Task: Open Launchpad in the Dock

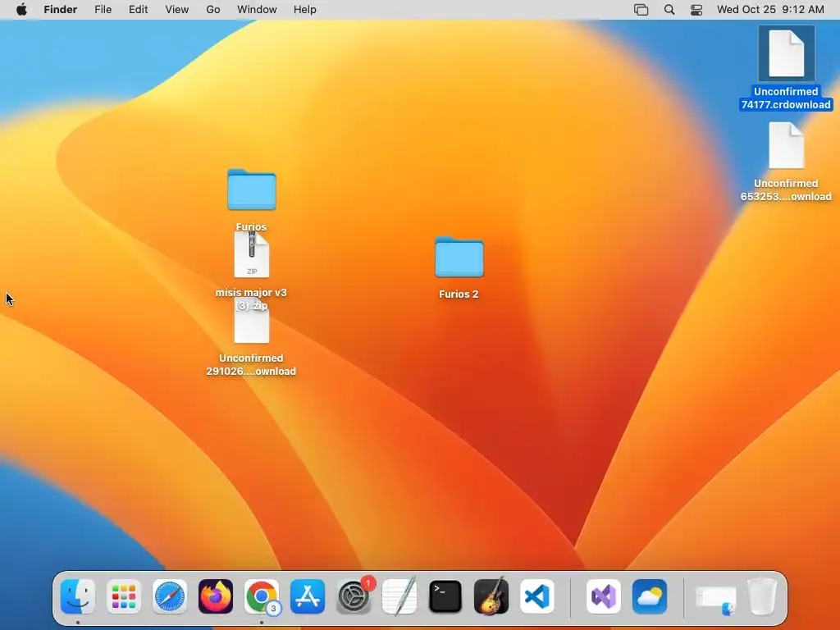Action: pyautogui.click(x=124, y=596)
